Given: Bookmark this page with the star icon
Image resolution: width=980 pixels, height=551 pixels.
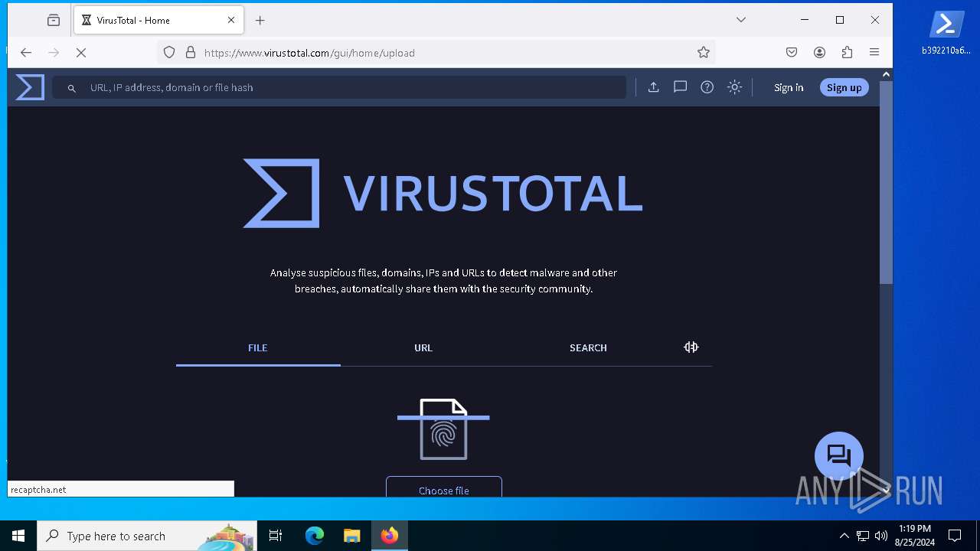Looking at the screenshot, I should pos(704,52).
